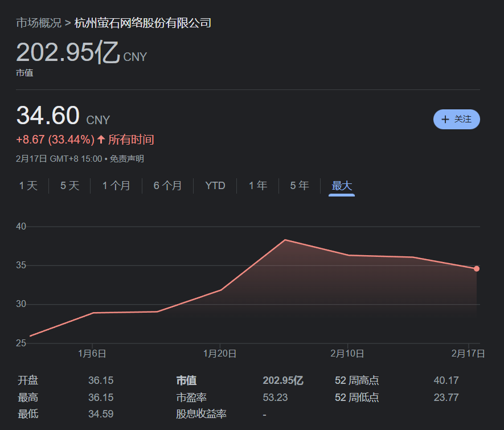The image size is (504, 430).
Task: Click the 30 y-axis label
Action: coord(21,304)
